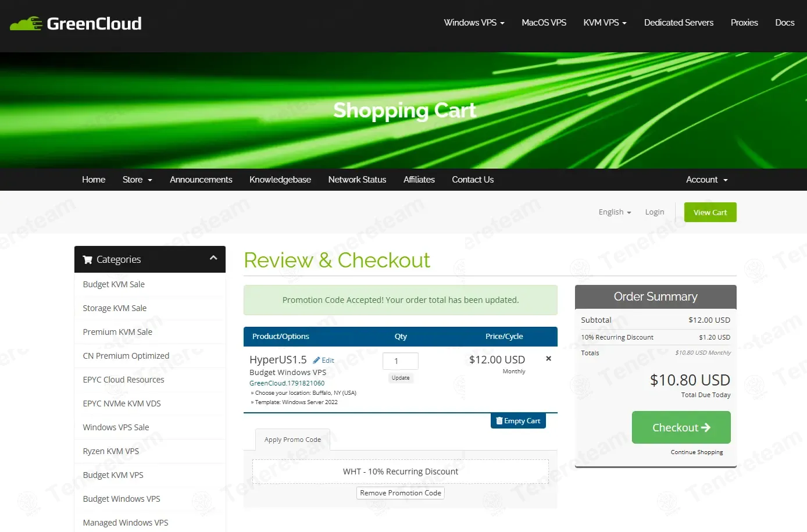The image size is (807, 532).
Task: Open Affiliates page
Action: tap(419, 180)
